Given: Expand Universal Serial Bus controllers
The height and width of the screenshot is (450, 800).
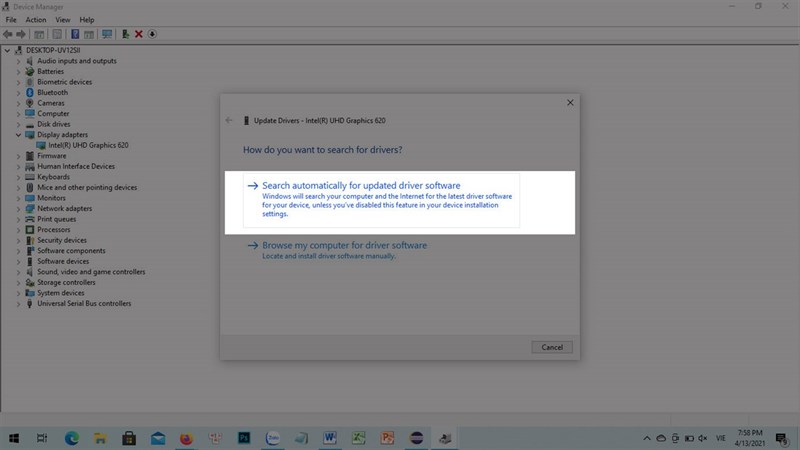Looking at the screenshot, I should pos(18,304).
